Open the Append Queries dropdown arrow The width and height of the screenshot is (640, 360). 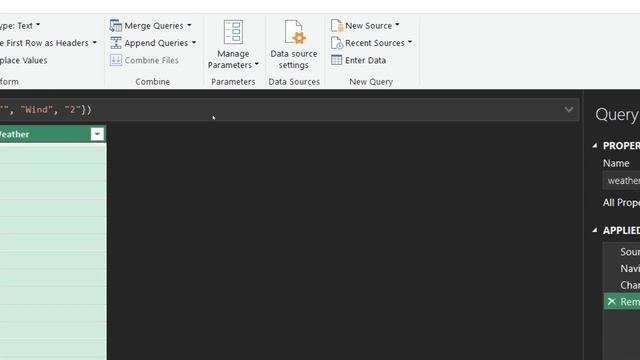194,42
